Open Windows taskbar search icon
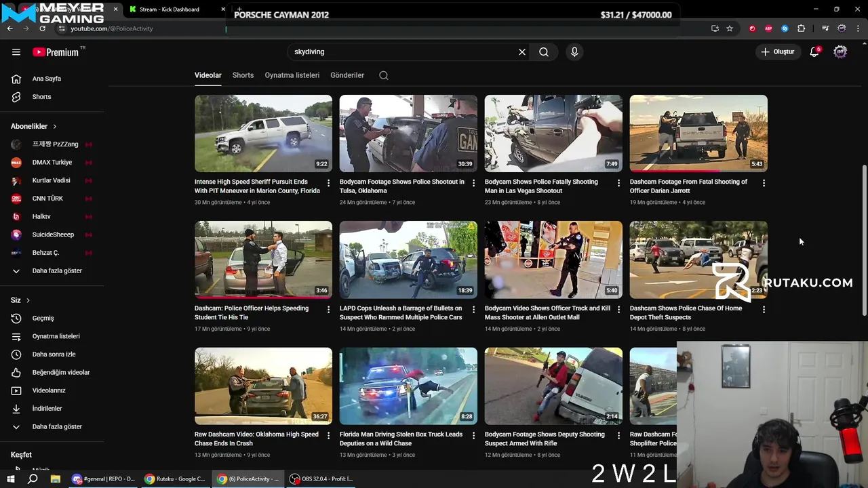 [x=33, y=479]
